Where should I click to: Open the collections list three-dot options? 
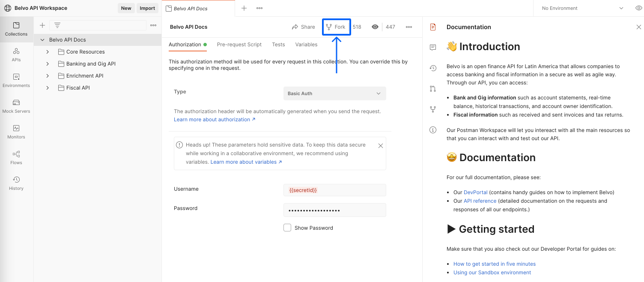153,25
